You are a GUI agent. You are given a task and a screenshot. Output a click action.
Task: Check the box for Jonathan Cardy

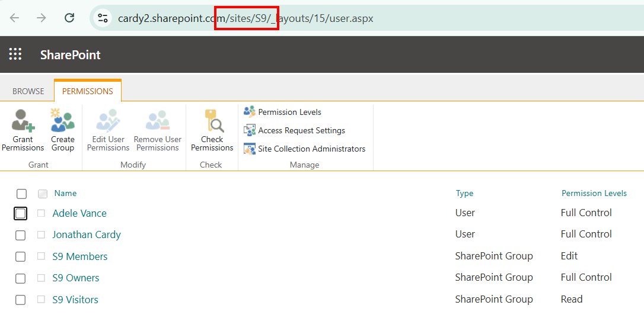20,235
